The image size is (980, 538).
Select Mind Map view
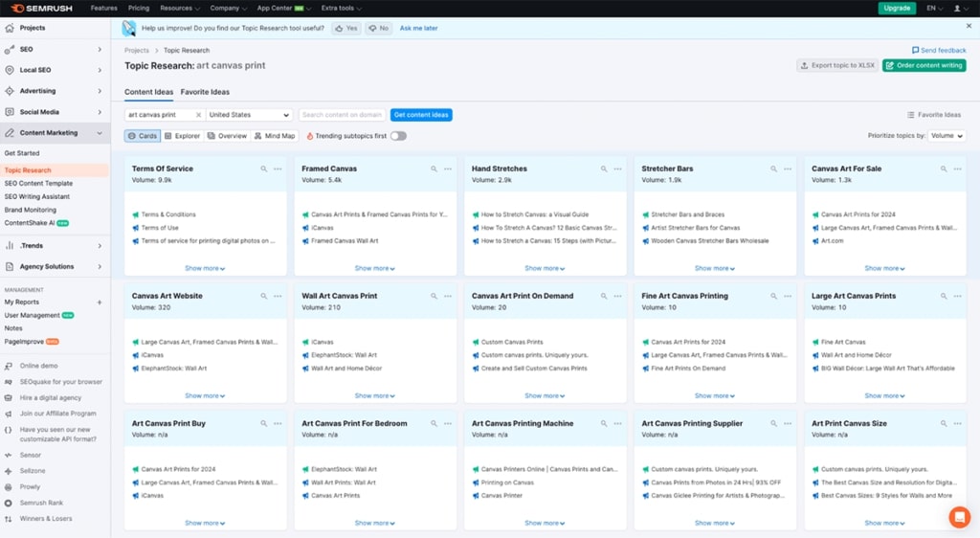pyautogui.click(x=275, y=136)
